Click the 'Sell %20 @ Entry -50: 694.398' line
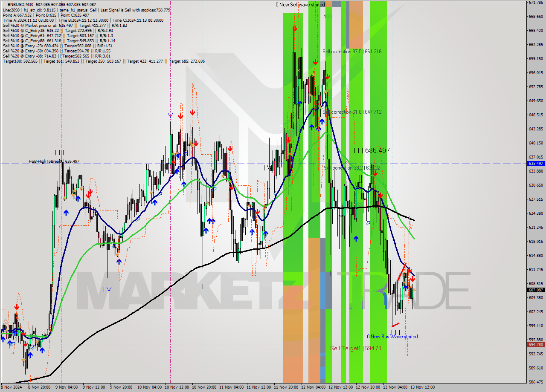This screenshot has height=392, width=546. coord(57,51)
